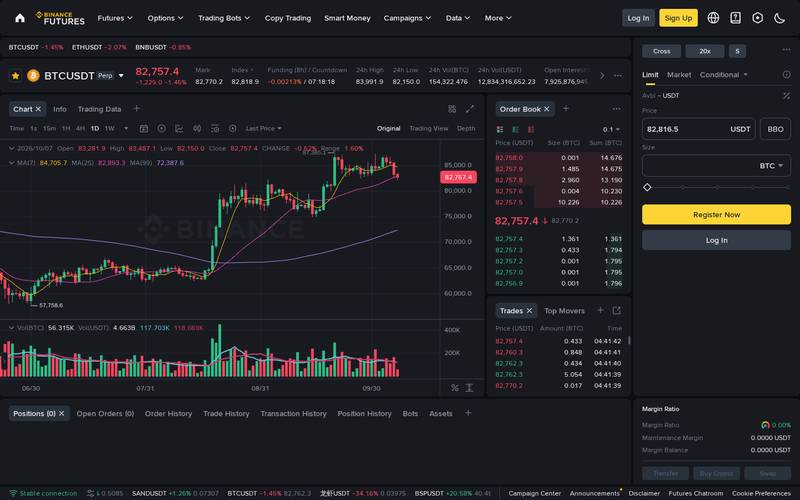Open the help guide icon
Viewport: 800px width, 500px height.
pos(735,18)
